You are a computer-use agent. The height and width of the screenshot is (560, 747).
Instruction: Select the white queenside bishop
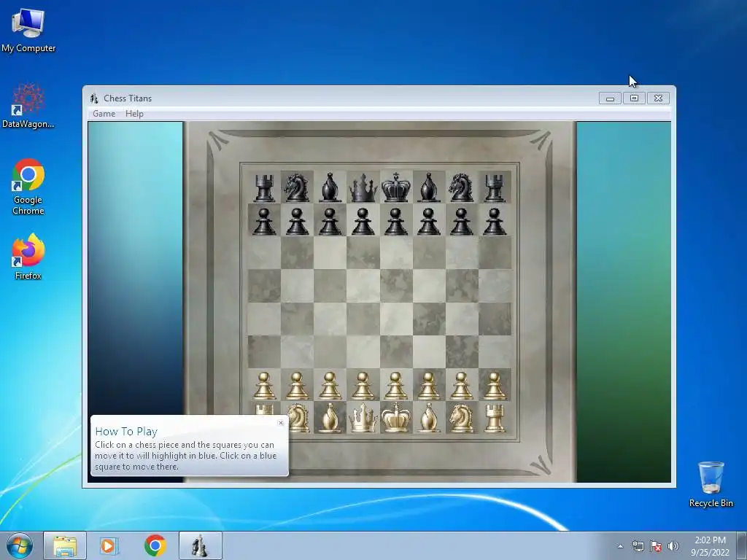pyautogui.click(x=330, y=418)
